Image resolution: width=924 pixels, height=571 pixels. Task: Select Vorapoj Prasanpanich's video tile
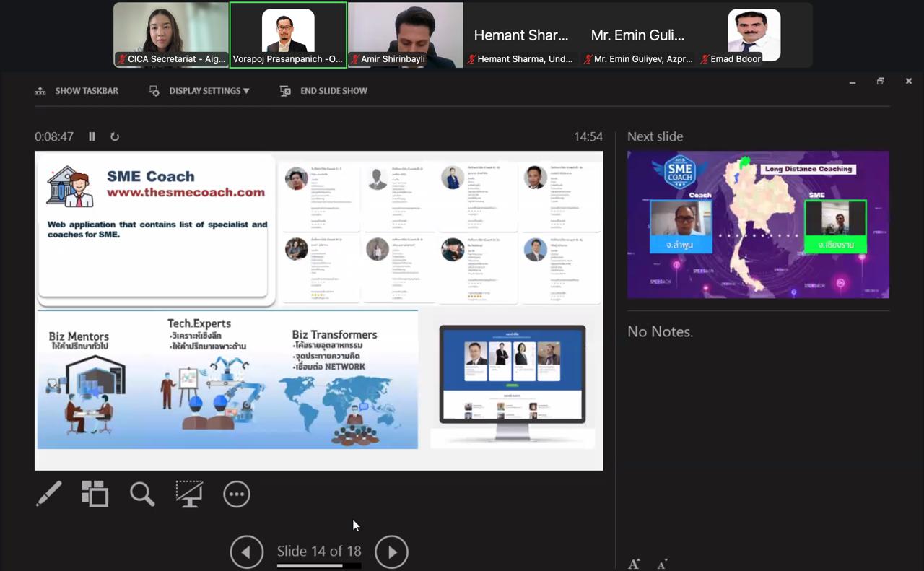tap(288, 35)
